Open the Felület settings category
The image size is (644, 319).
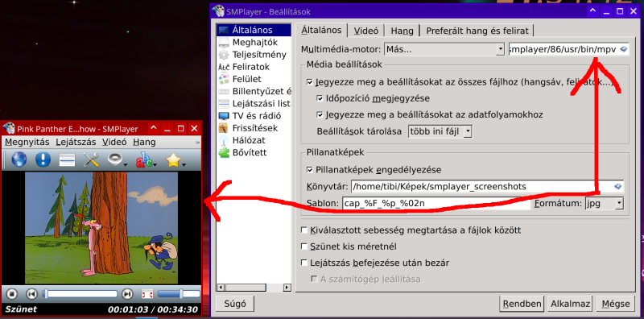click(x=254, y=79)
